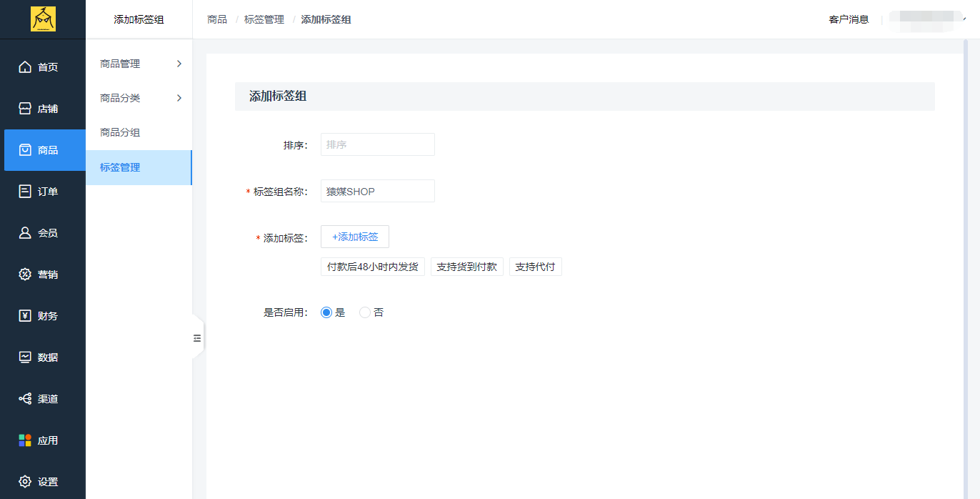Click the +添加标签 button
The width and height of the screenshot is (980, 499).
(355, 237)
